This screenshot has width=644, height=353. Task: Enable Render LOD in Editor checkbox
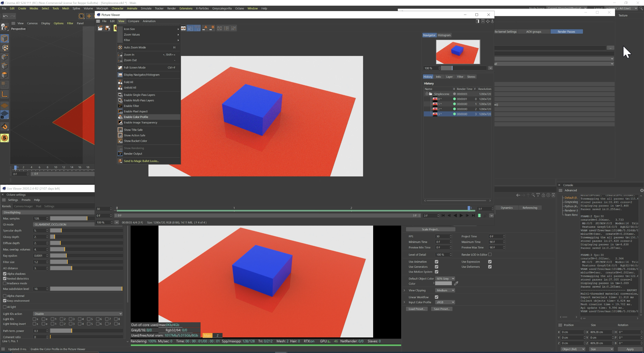(490, 255)
